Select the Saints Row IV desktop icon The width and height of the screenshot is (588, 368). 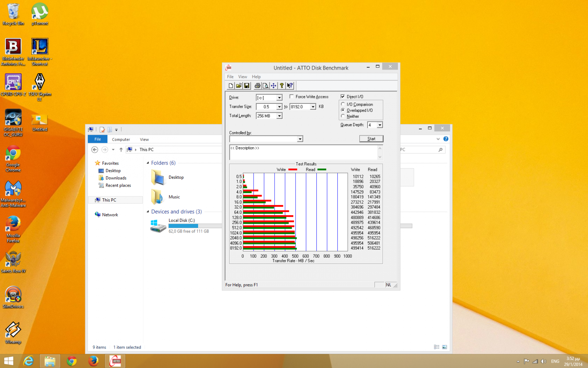pyautogui.click(x=13, y=262)
